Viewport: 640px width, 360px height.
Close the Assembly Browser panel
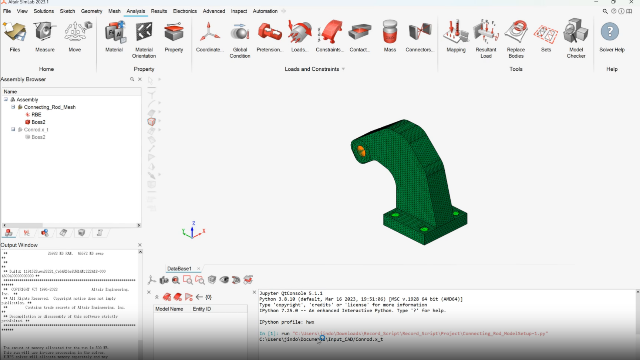click(140, 79)
